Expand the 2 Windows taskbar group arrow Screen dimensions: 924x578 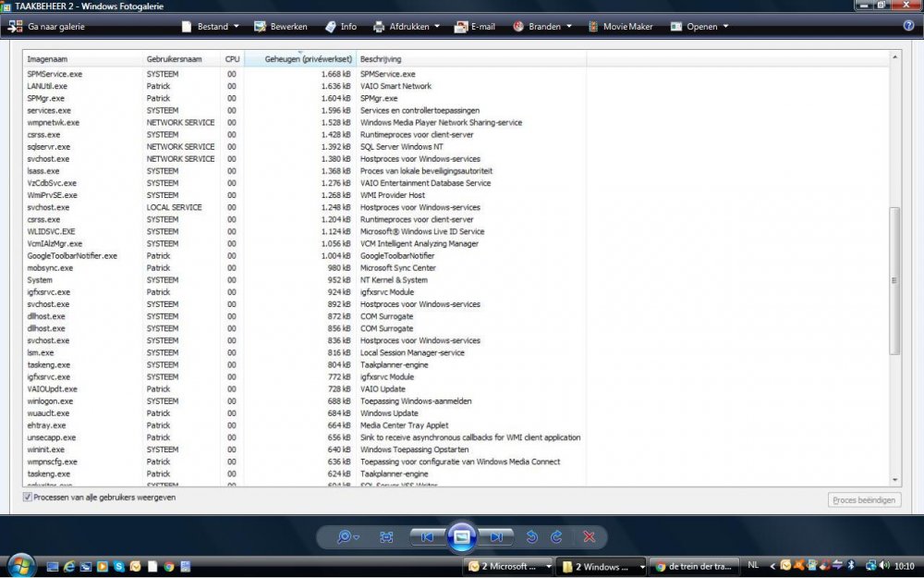pyautogui.click(x=642, y=567)
